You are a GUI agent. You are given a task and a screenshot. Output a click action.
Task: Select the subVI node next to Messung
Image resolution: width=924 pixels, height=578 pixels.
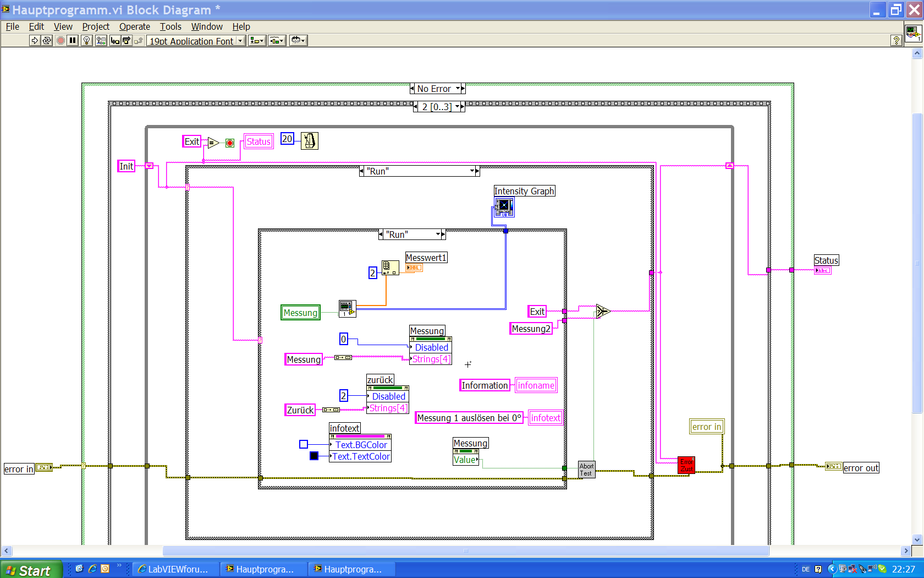tap(347, 309)
